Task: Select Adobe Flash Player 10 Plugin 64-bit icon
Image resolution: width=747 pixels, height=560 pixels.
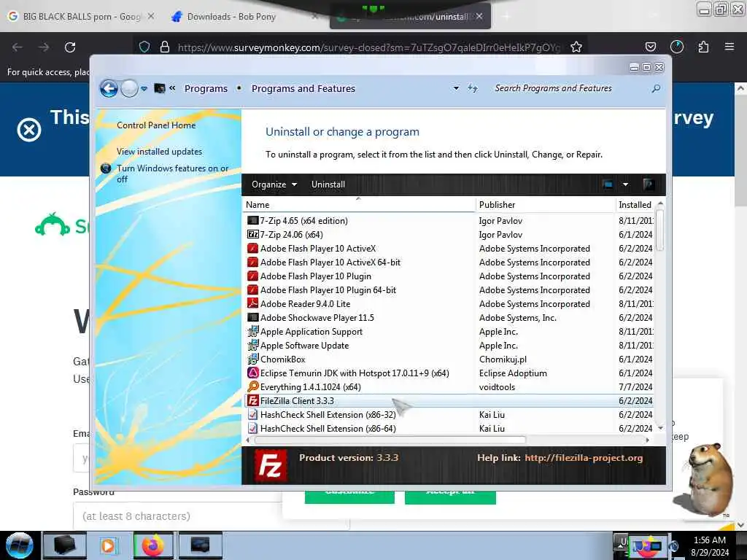Action: [252, 290]
